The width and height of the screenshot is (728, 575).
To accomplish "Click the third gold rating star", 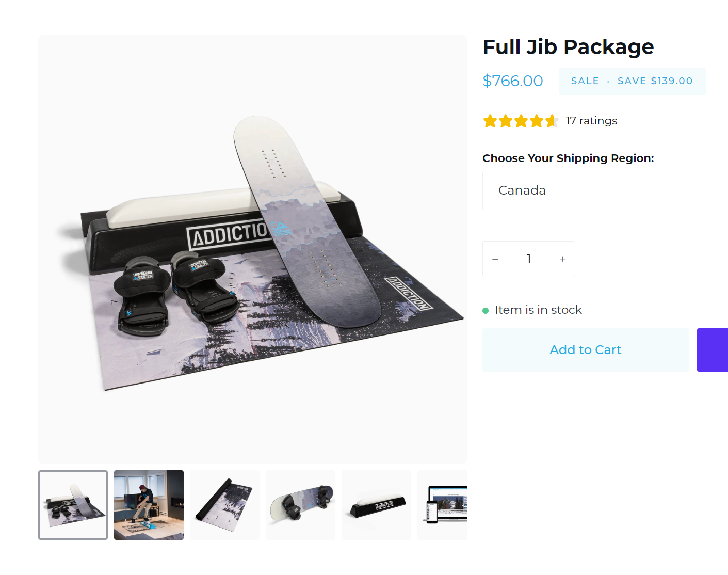I will 521,121.
